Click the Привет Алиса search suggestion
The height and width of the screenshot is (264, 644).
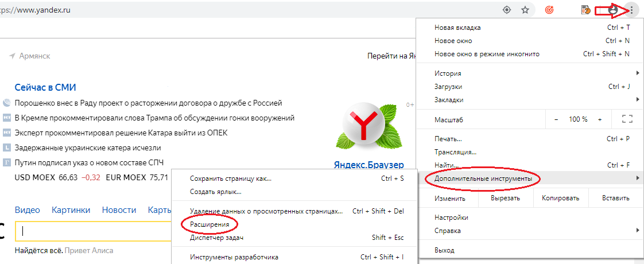click(x=89, y=250)
